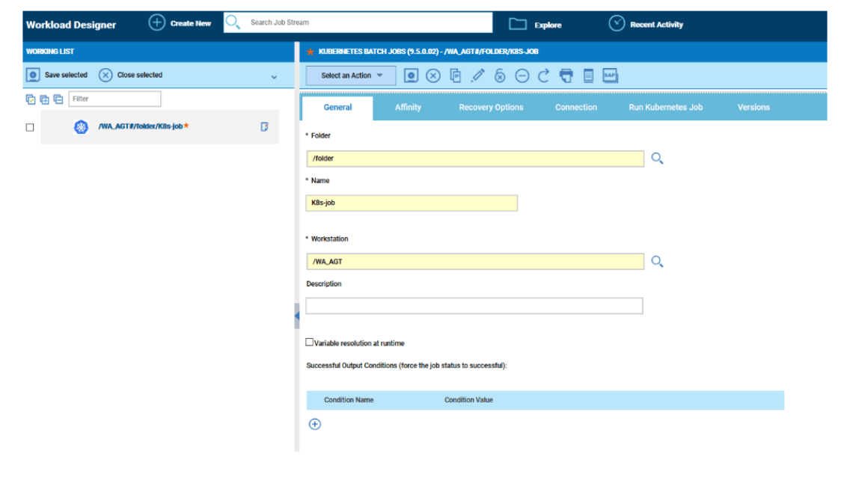Expand the Working List chevron menu
The width and height of the screenshot is (844, 504).
point(274,76)
